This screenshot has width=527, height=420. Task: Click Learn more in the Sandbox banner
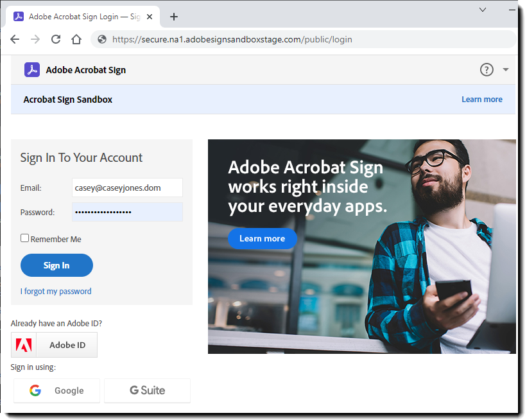(x=481, y=100)
